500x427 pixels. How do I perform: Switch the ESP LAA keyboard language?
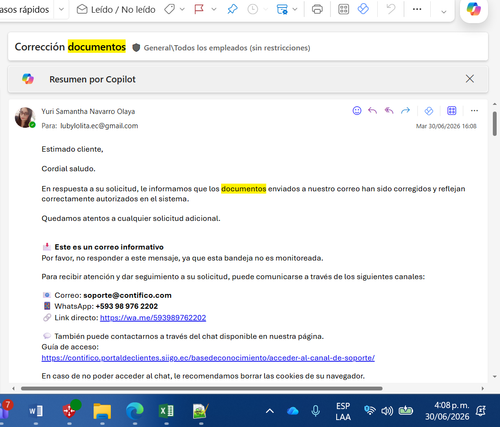[343, 411]
